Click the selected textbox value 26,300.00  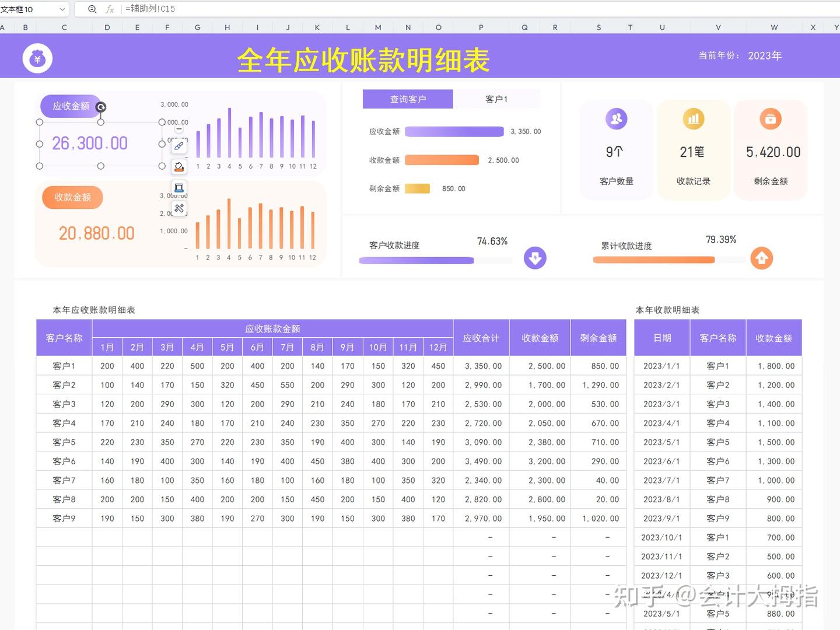90,143
